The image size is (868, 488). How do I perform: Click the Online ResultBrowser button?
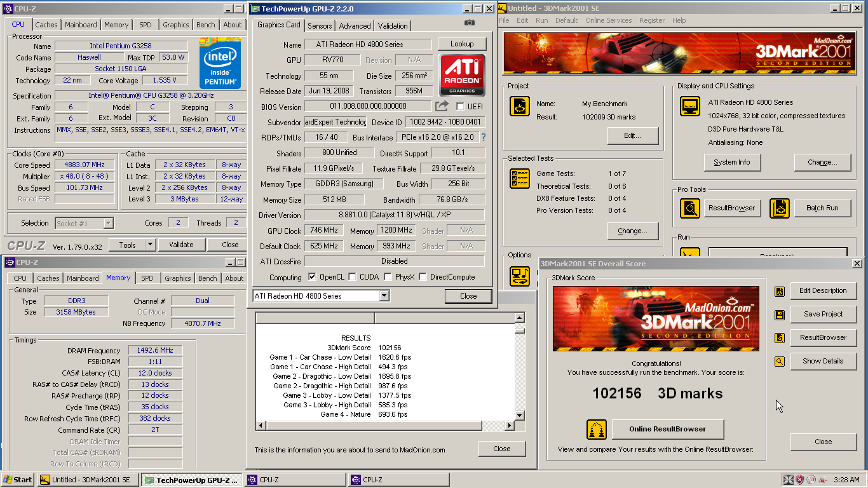[668, 429]
